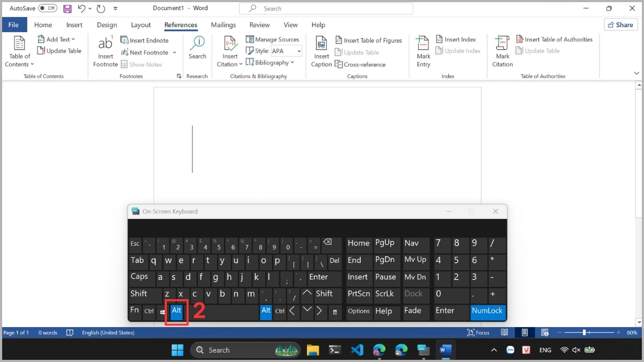Click the Undo arrow icon

pos(82,9)
